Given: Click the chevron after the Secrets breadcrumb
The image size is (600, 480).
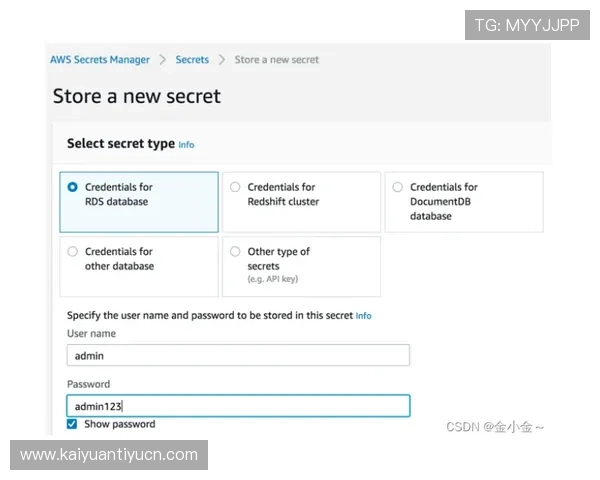Looking at the screenshot, I should (x=222, y=60).
